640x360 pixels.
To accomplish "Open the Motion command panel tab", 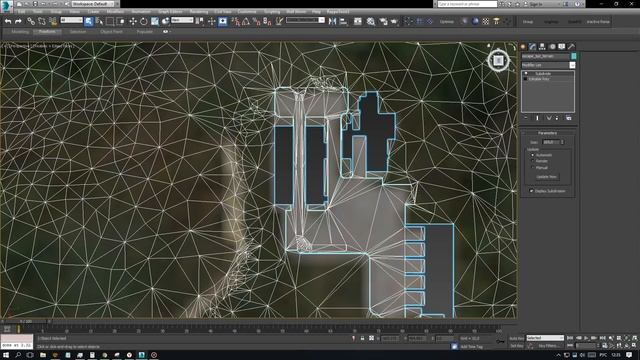I will coord(552,47).
